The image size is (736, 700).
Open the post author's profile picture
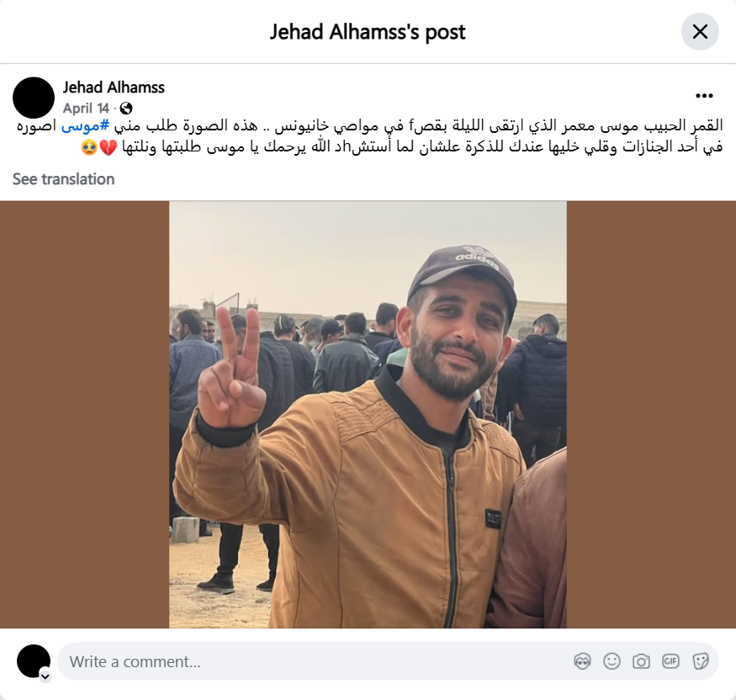34,98
